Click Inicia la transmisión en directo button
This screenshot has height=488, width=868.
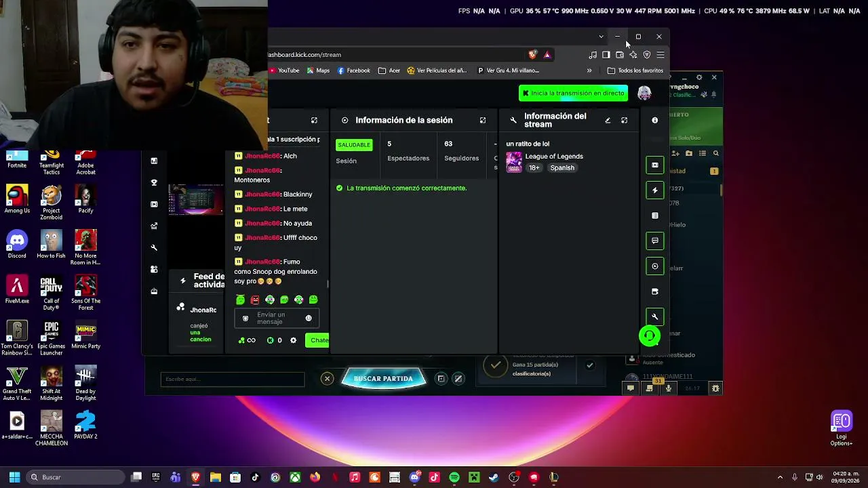coord(573,94)
